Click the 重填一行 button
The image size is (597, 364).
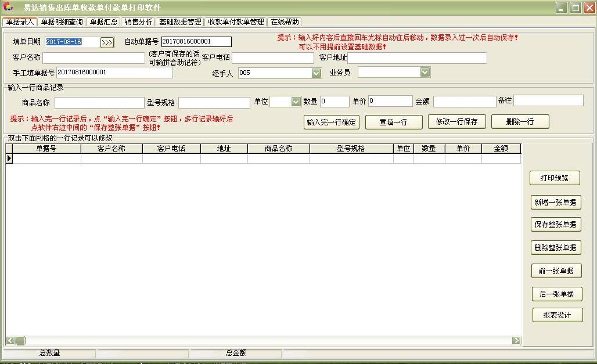(394, 122)
